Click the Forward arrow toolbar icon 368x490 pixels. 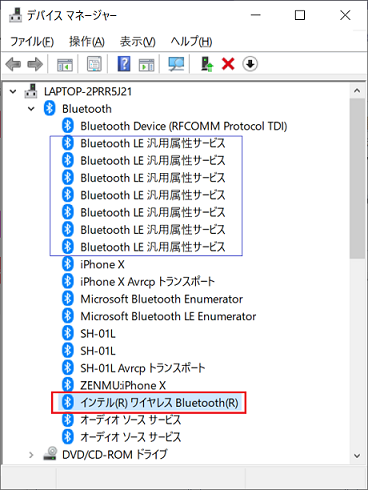tap(35, 64)
